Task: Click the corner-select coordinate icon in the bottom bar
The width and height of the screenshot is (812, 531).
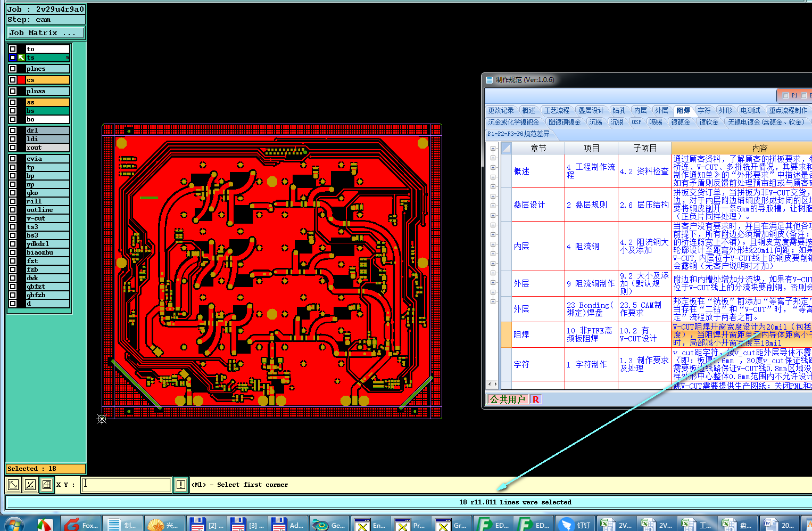Action: point(13,485)
